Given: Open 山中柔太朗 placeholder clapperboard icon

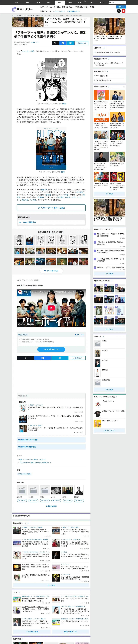Looking at the screenshot, I should pyautogui.click(x=97, y=383).
